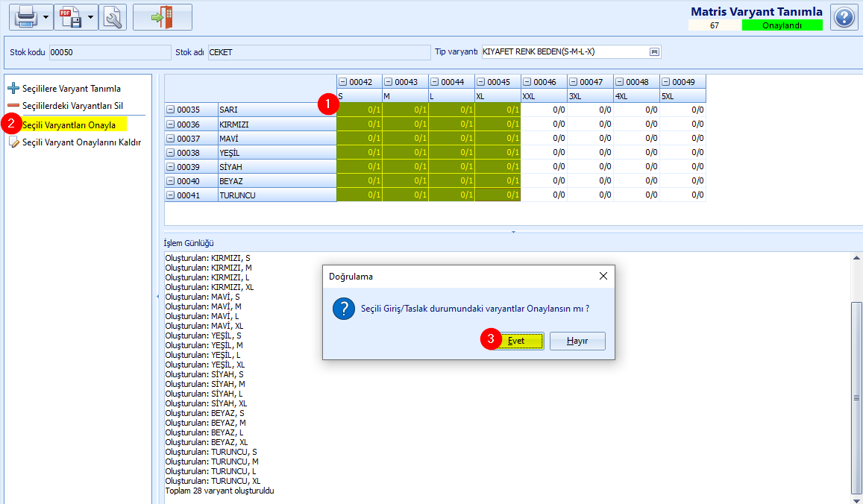Viewport: 863px width, 504px height.
Task: Click Seçili Varyant Onaylarını Kaldır pencil icon
Action: [14, 142]
